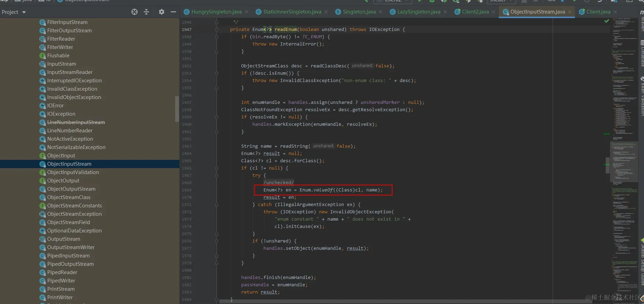Viewport: 644px width, 304px height.
Task: Hide the Project panel with minus icon
Action: pyautogui.click(x=173, y=12)
